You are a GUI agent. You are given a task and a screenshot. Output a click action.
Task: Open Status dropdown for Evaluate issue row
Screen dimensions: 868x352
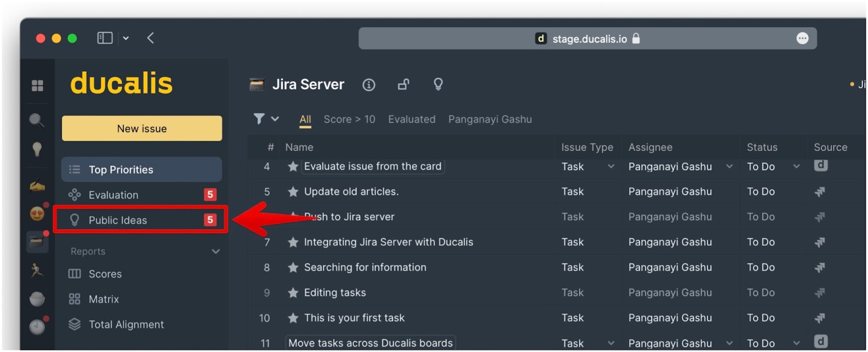click(x=796, y=166)
